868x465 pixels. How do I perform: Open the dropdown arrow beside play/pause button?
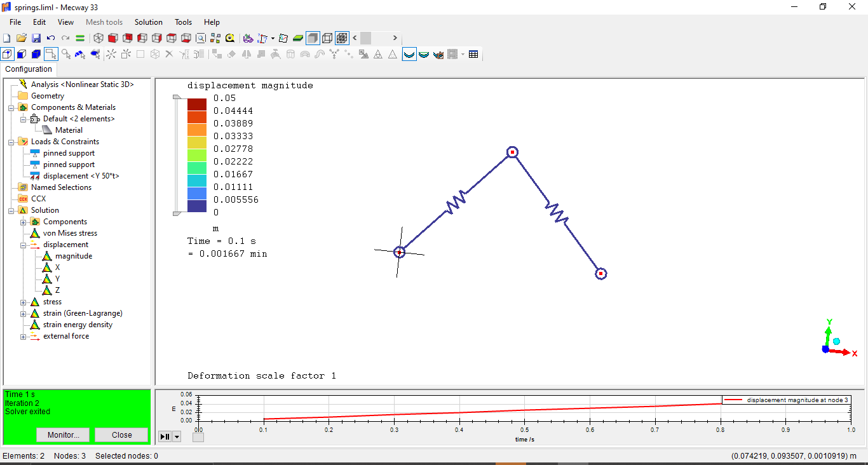tap(177, 436)
